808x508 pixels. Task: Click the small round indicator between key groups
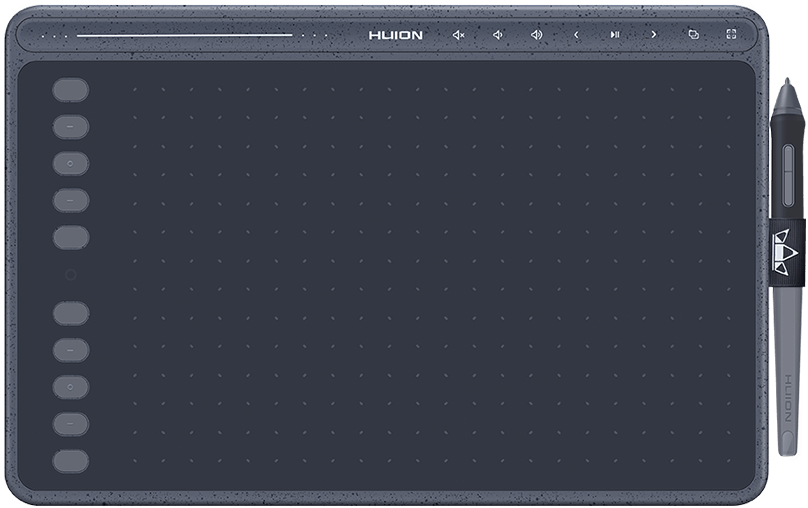click(71, 274)
